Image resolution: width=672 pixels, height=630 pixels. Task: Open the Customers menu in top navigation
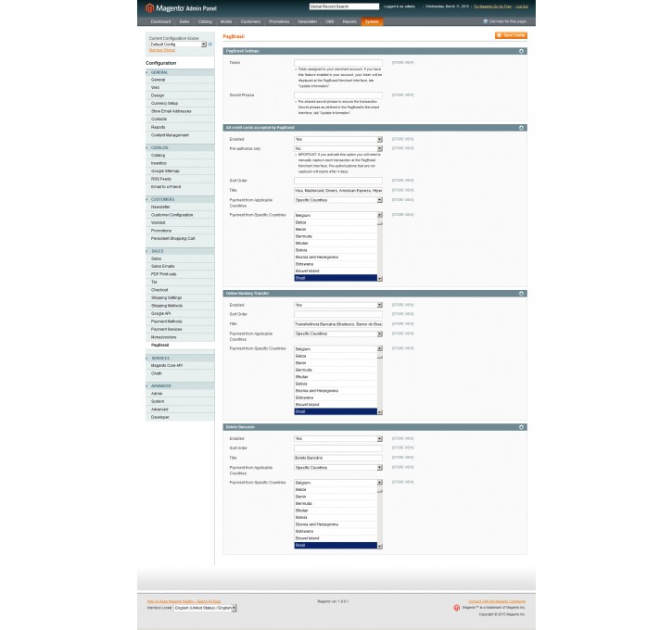250,22
